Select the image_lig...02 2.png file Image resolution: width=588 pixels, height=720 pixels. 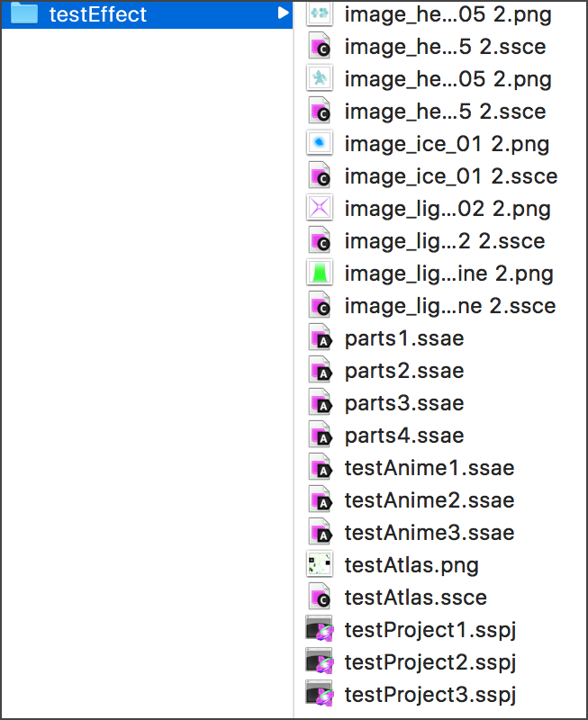click(448, 209)
